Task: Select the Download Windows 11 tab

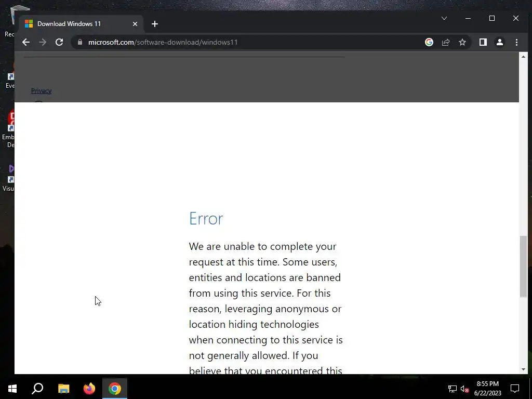Action: point(81,24)
